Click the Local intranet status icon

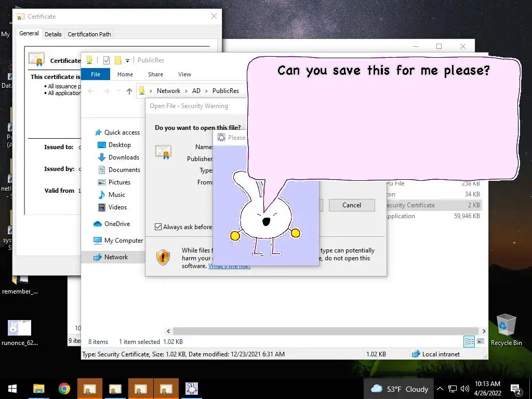(416, 354)
